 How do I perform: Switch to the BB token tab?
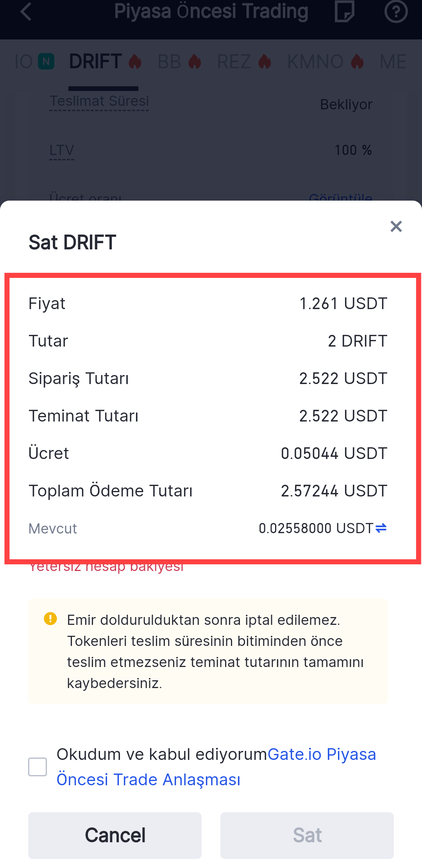pos(170,62)
